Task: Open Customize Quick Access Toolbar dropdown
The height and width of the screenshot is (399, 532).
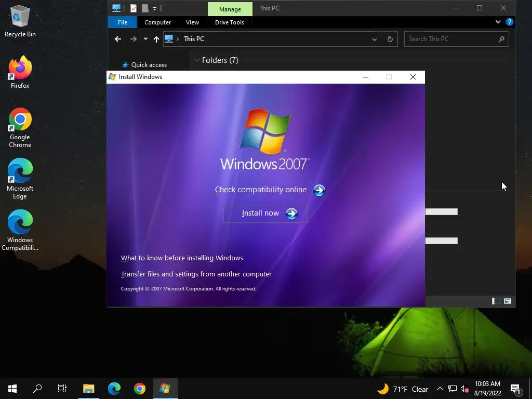Action: (x=154, y=8)
